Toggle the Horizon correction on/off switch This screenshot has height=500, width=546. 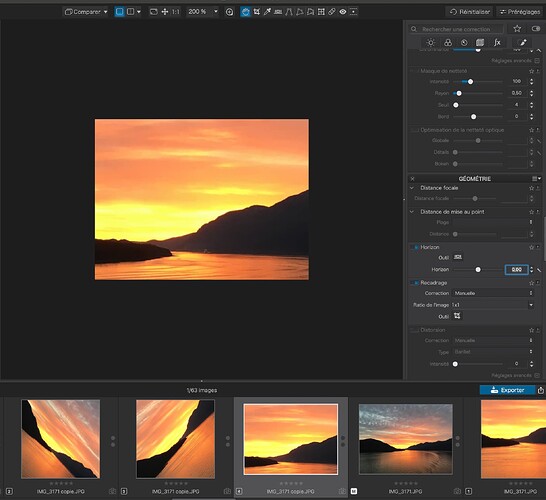pyautogui.click(x=415, y=247)
